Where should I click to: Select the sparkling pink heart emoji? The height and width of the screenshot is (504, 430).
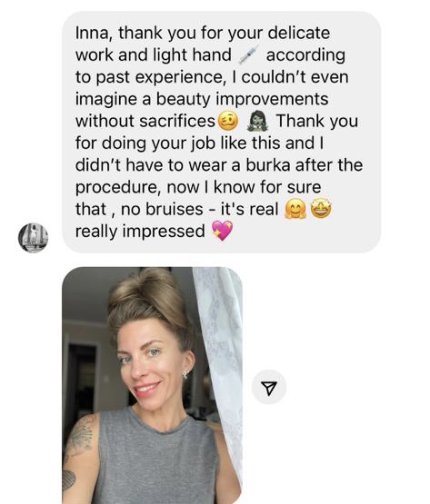click(x=222, y=231)
